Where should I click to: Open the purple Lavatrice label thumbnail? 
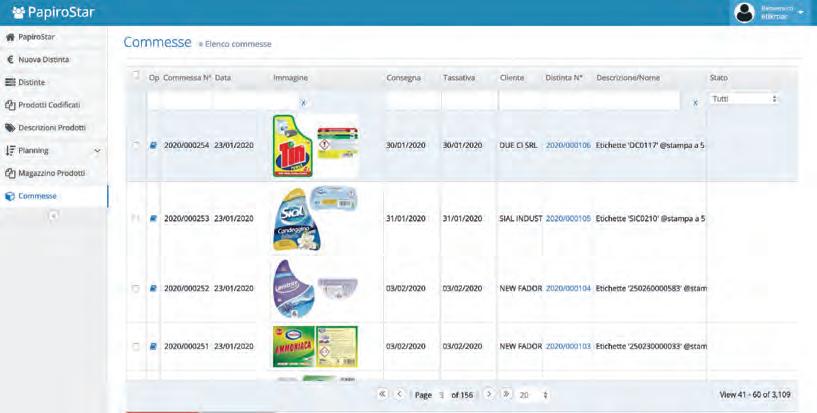point(315,288)
